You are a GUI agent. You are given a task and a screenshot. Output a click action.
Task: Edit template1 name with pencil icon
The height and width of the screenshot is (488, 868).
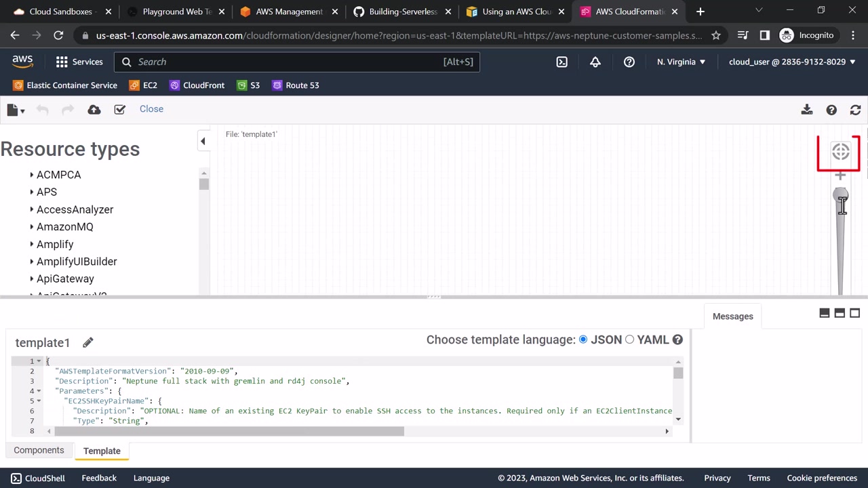pos(88,342)
